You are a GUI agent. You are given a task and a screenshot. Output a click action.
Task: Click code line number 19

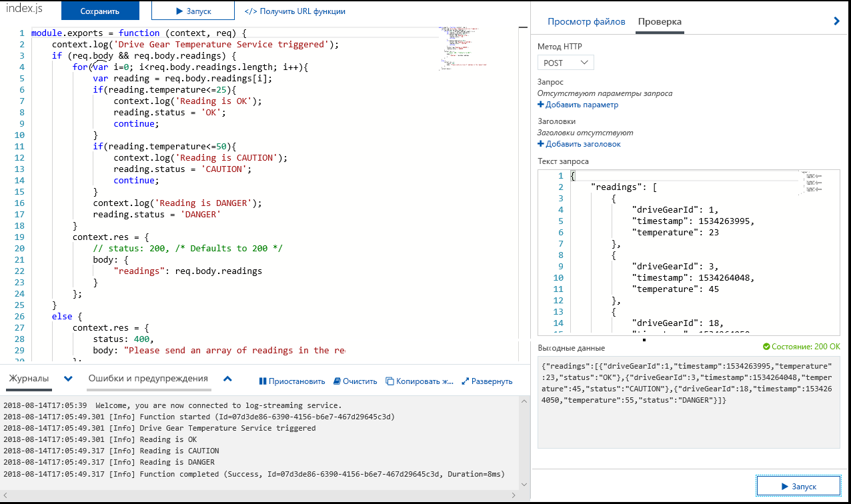pos(19,237)
